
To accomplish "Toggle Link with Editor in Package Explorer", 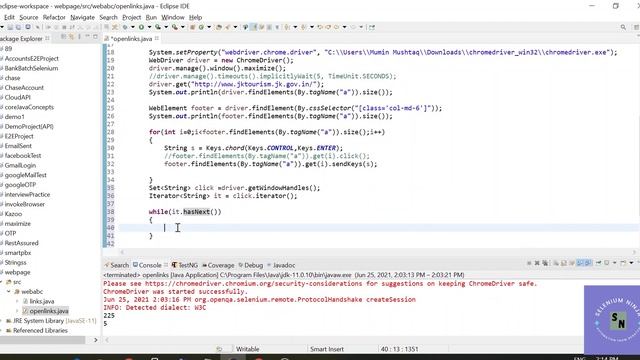I will [71, 37].
